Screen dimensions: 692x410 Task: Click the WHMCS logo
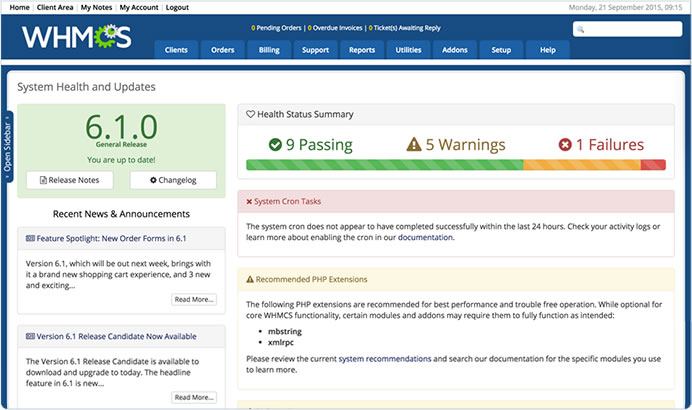click(77, 37)
